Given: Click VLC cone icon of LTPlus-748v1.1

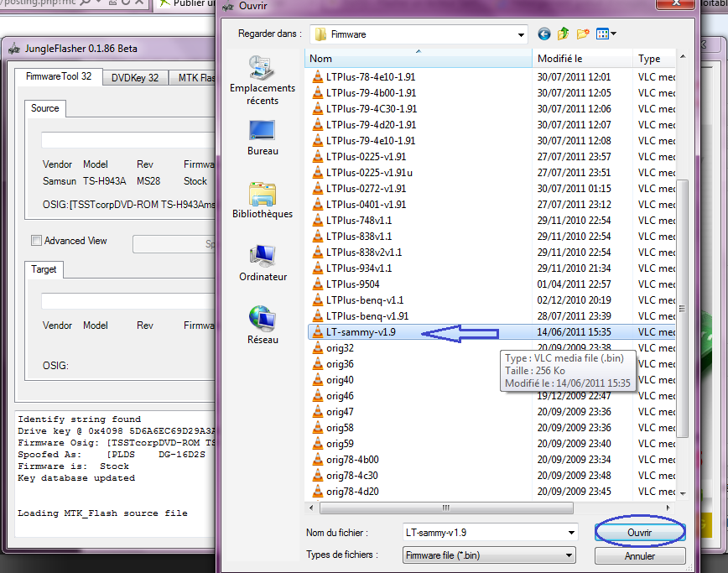Looking at the screenshot, I should [318, 220].
